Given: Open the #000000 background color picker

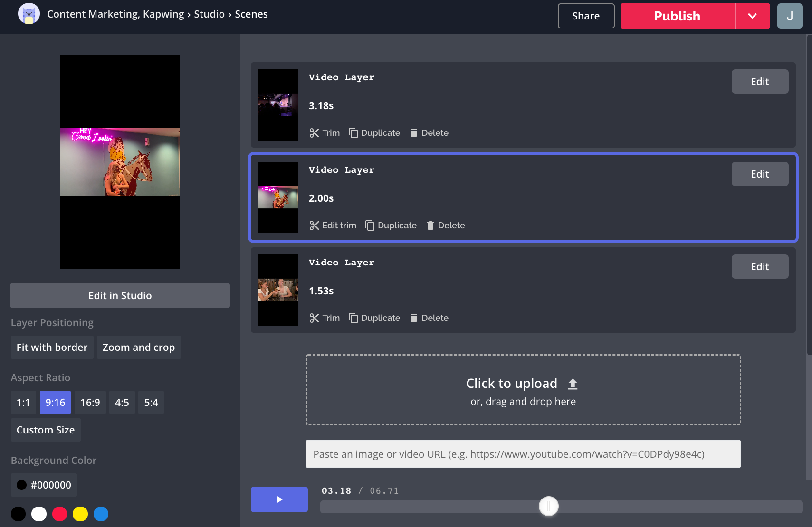Looking at the screenshot, I should click(44, 485).
